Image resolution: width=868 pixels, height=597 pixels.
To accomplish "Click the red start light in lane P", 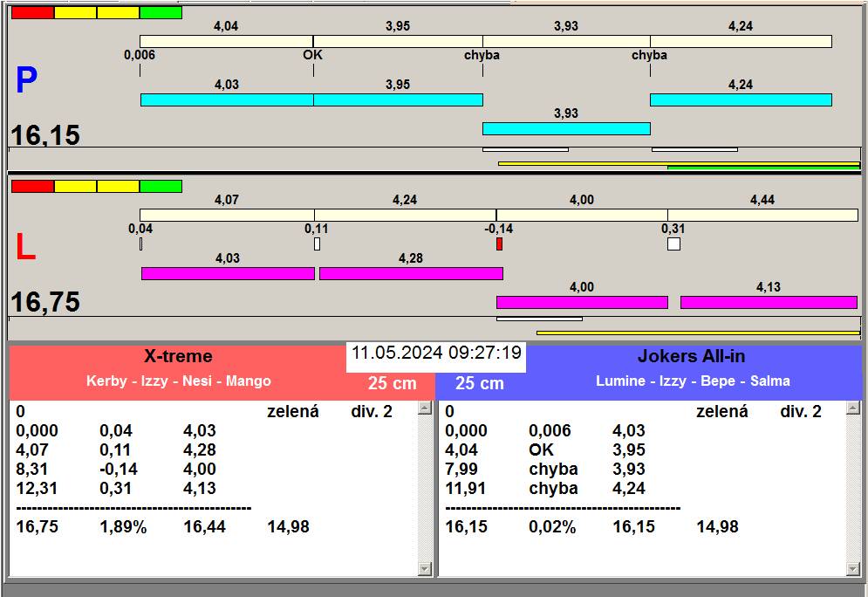I will 32,13.
